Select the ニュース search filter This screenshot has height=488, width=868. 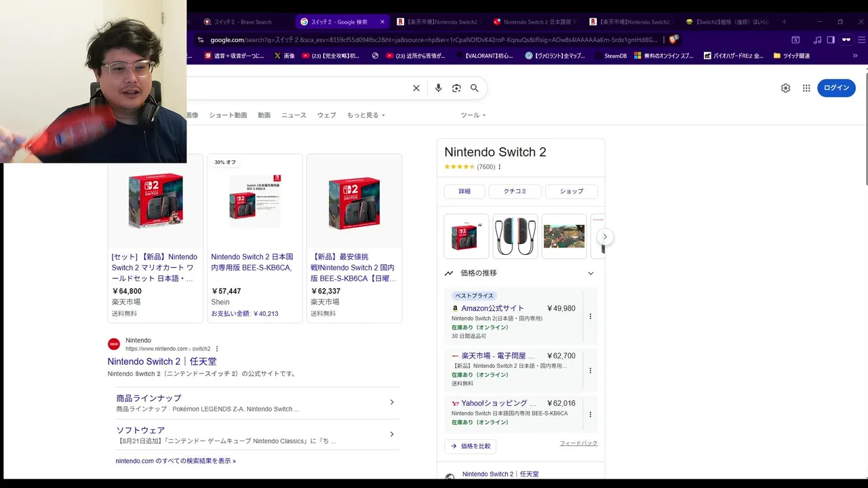coord(294,115)
